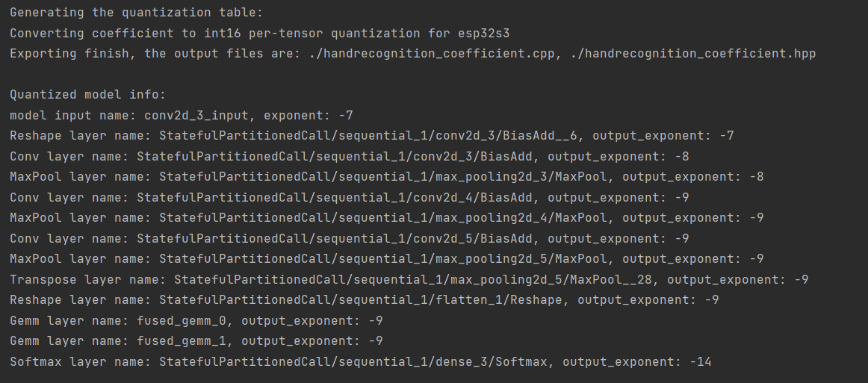
Task: Click the Transpose layer MaxPool__28 line
Action: [409, 279]
